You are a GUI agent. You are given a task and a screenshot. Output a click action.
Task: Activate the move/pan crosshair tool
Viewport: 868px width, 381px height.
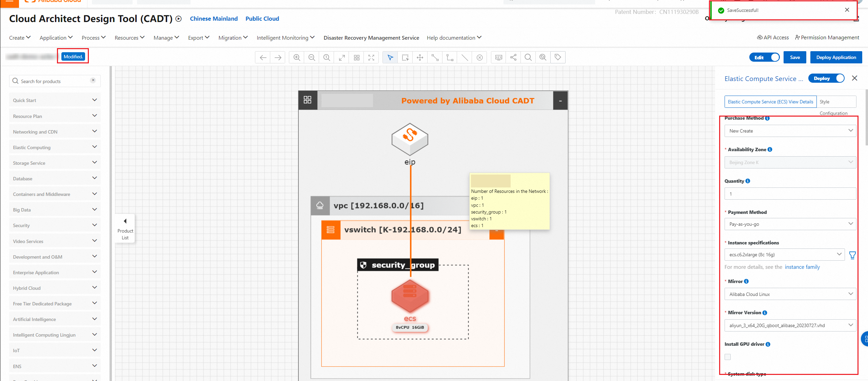click(x=420, y=58)
